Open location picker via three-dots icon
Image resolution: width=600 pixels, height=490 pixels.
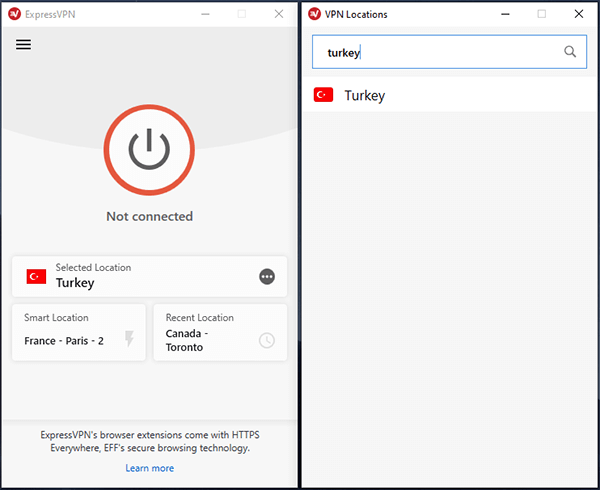click(x=267, y=277)
